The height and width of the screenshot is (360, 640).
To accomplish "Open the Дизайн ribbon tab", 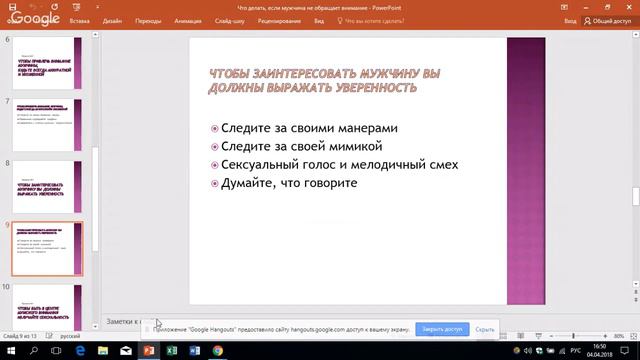I will point(112,21).
